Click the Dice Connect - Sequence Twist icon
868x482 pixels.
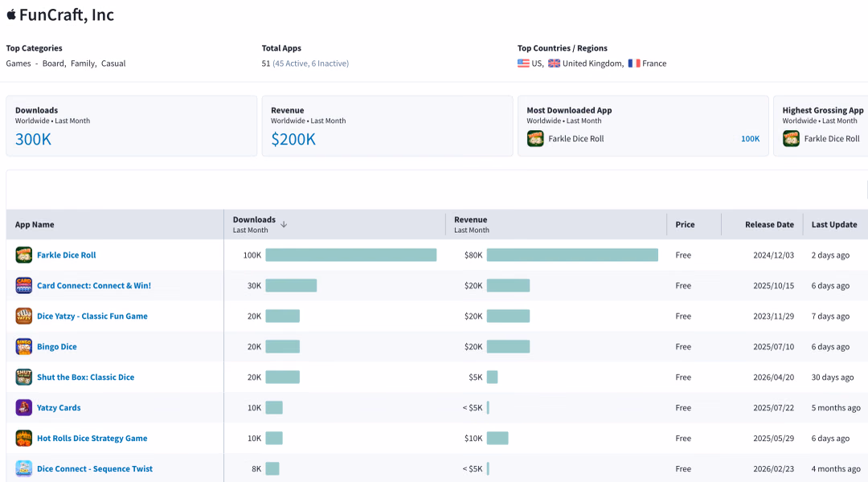point(24,468)
